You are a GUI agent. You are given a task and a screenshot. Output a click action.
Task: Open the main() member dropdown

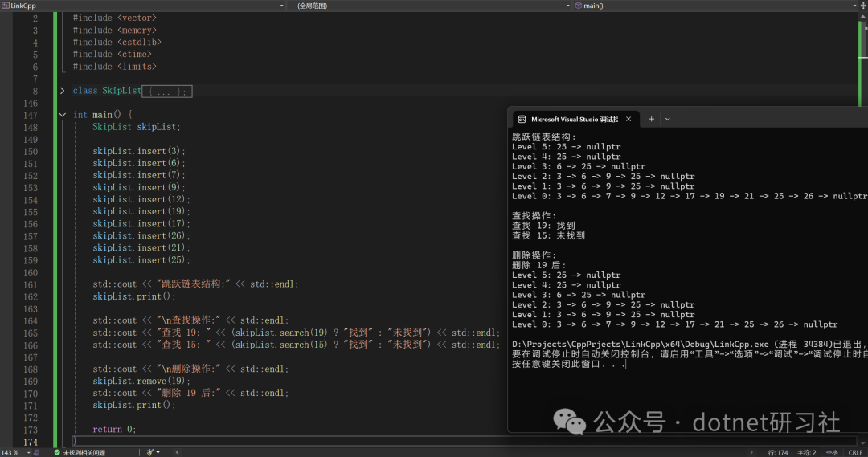coord(715,6)
